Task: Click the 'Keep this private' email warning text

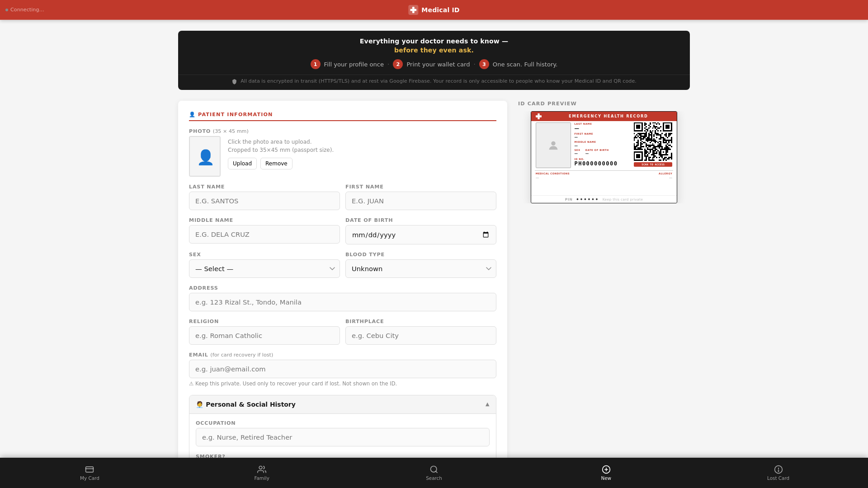Action: click(x=293, y=384)
